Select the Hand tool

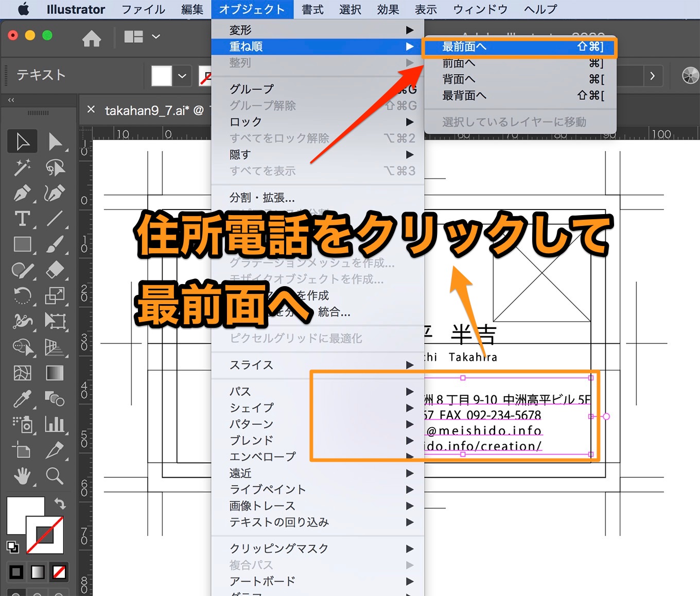22,476
